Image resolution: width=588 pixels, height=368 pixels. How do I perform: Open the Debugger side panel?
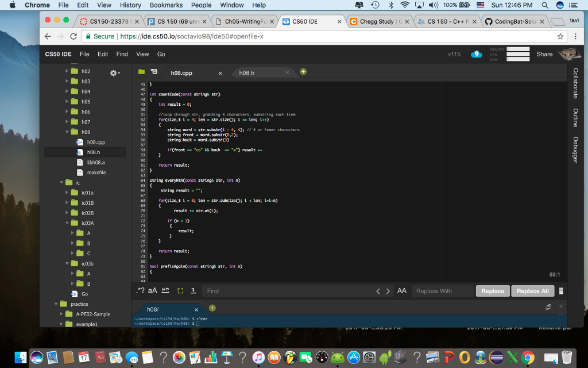pos(575,150)
